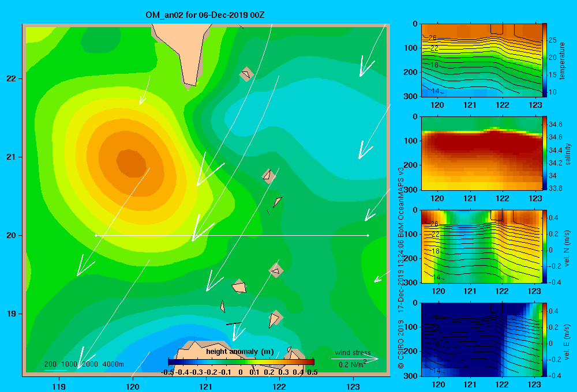The height and width of the screenshot is (392, 577).
Task: Click latitude label 20 on map axis
Action: 11,235
